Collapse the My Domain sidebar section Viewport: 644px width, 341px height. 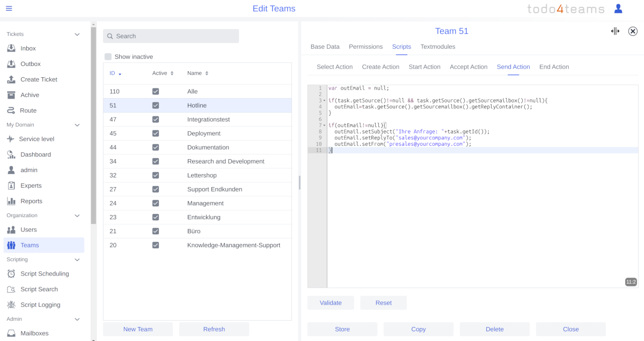[77, 125]
